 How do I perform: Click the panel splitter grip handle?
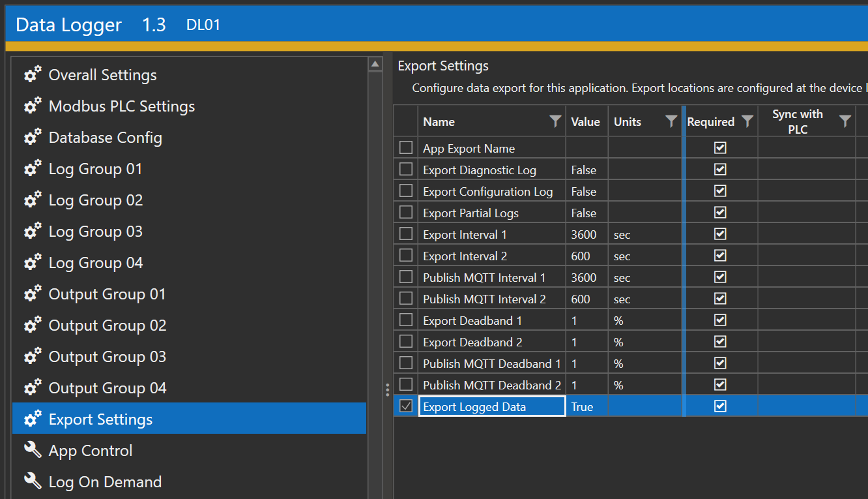[388, 389]
